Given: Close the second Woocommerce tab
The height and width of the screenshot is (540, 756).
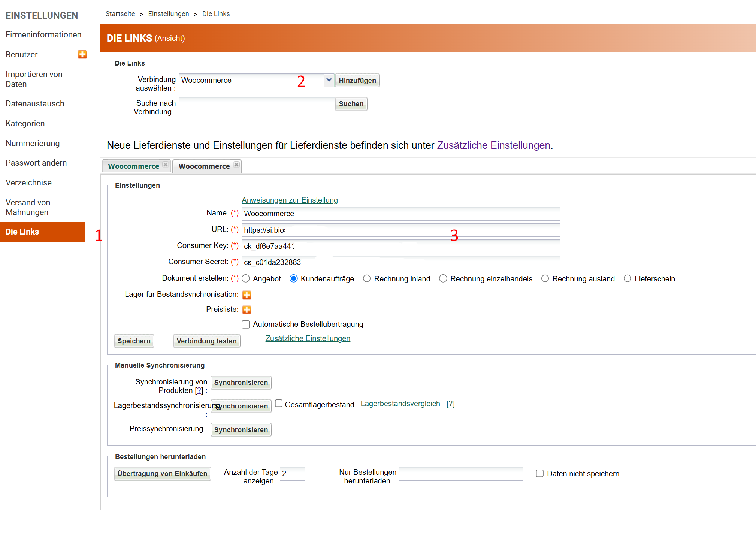Looking at the screenshot, I should tap(236, 165).
